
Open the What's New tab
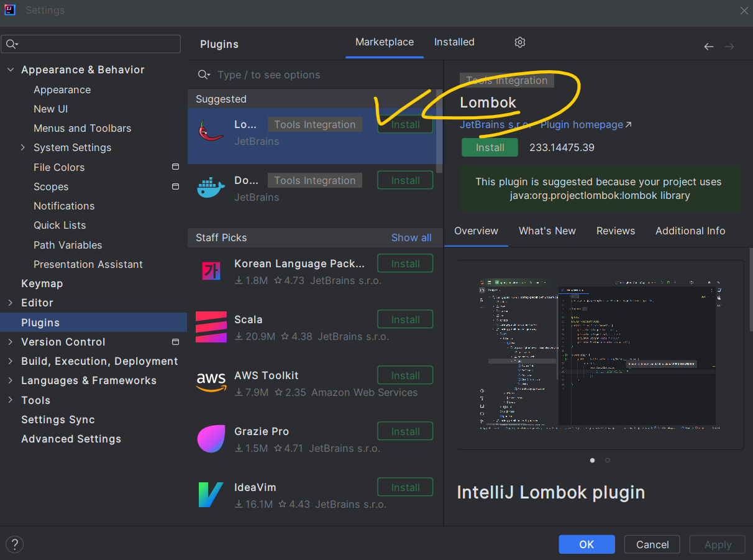tap(547, 231)
